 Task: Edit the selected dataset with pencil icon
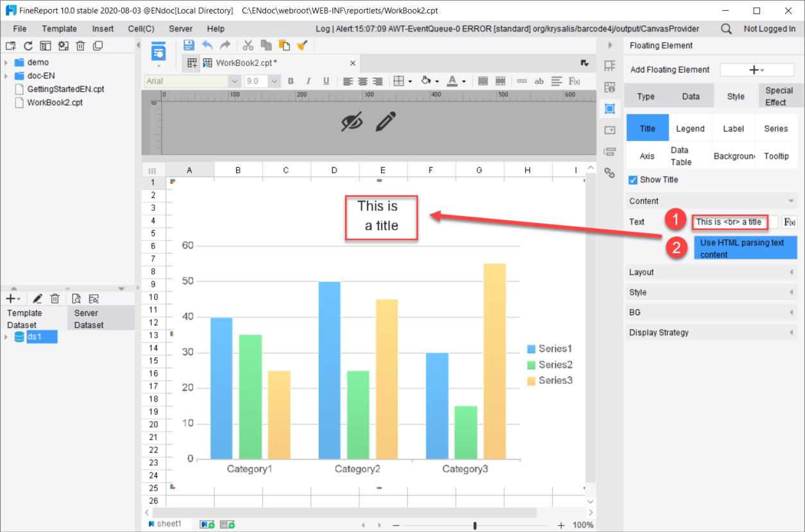point(38,299)
